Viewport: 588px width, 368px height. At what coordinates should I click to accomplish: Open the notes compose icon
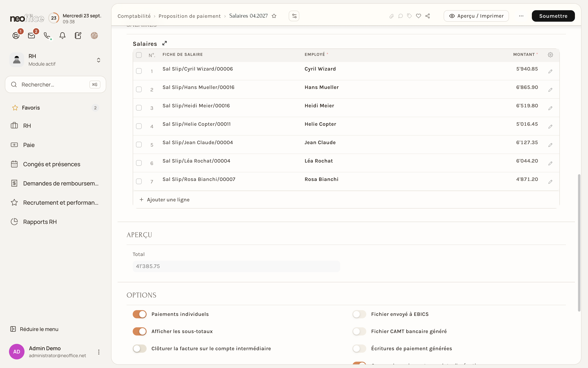pyautogui.click(x=78, y=36)
